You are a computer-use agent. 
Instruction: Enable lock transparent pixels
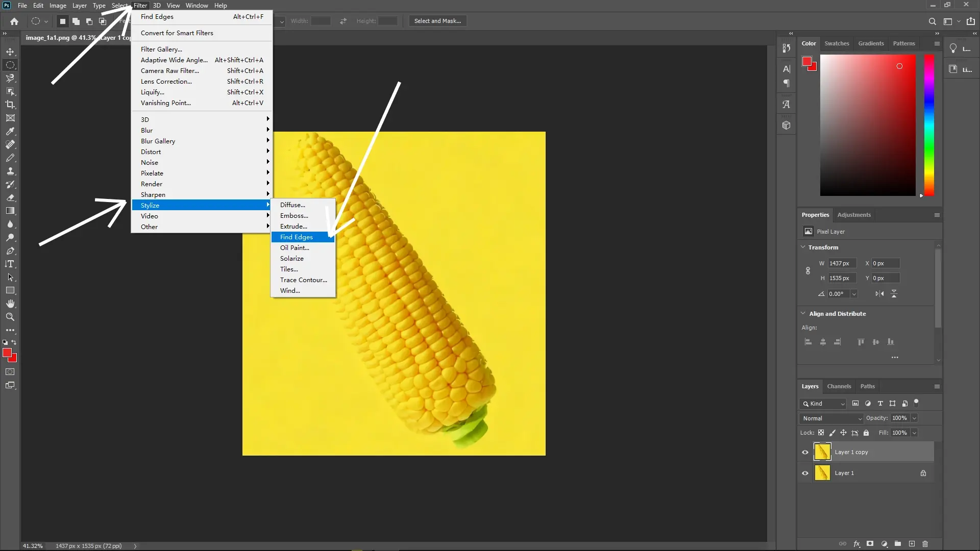click(821, 433)
